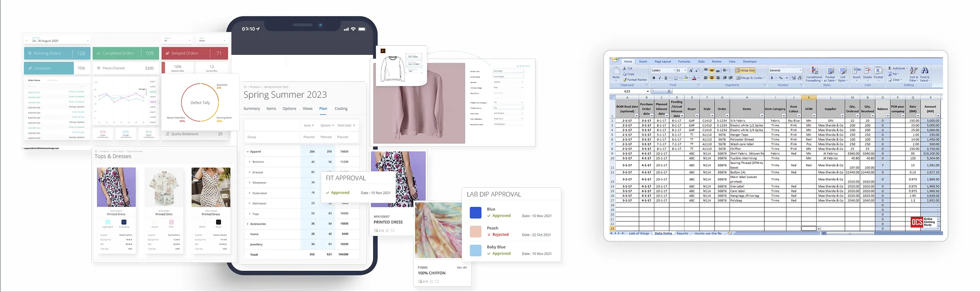The image size is (980, 292).
Task: Click the Printed Shirt product thumbnail
Action: point(164,187)
